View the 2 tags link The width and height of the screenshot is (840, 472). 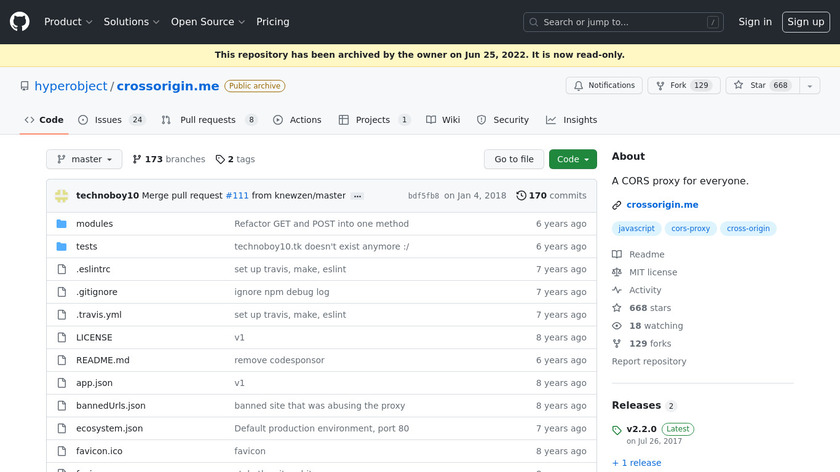point(235,159)
